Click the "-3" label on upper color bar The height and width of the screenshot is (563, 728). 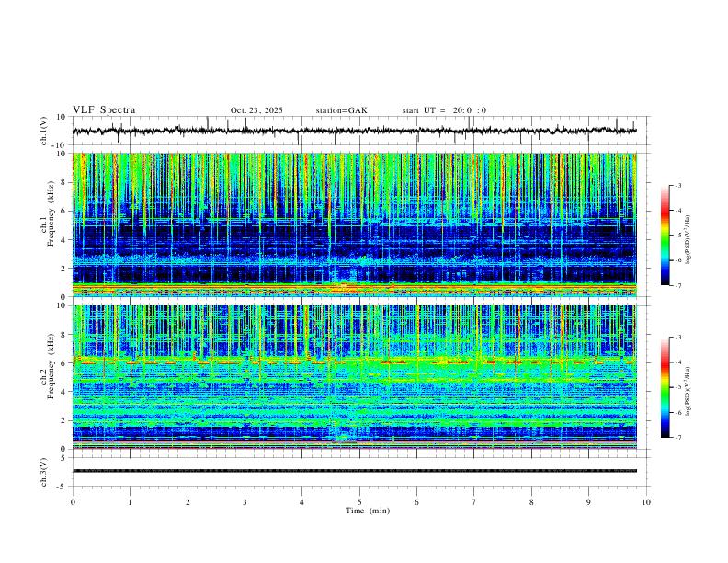(677, 185)
